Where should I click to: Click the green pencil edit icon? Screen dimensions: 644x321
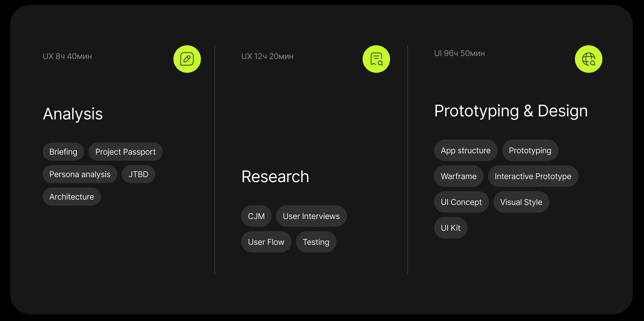point(187,59)
